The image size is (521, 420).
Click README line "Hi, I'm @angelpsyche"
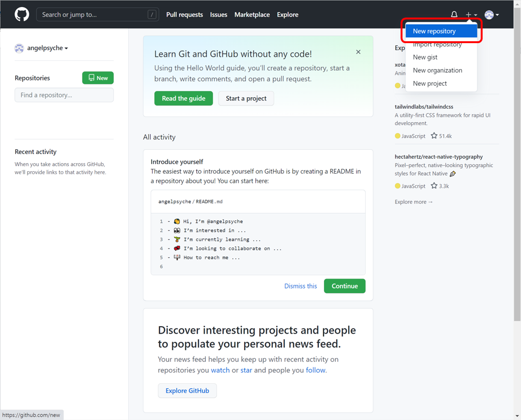(213, 221)
